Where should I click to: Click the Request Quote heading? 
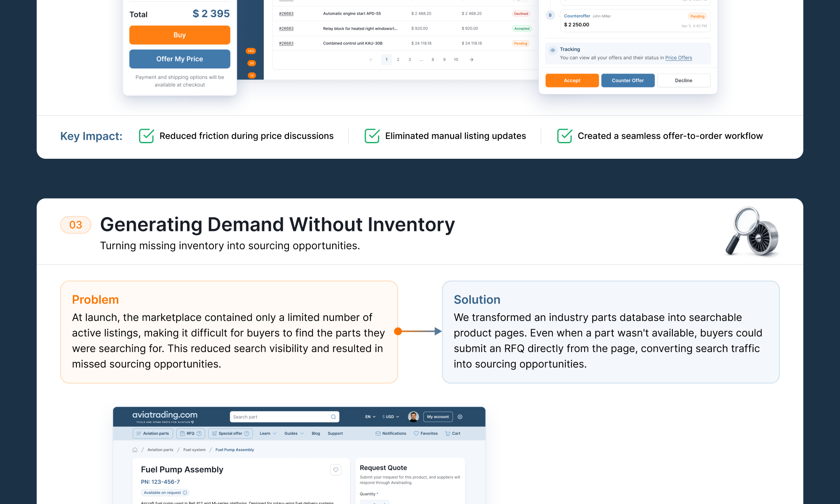(383, 468)
